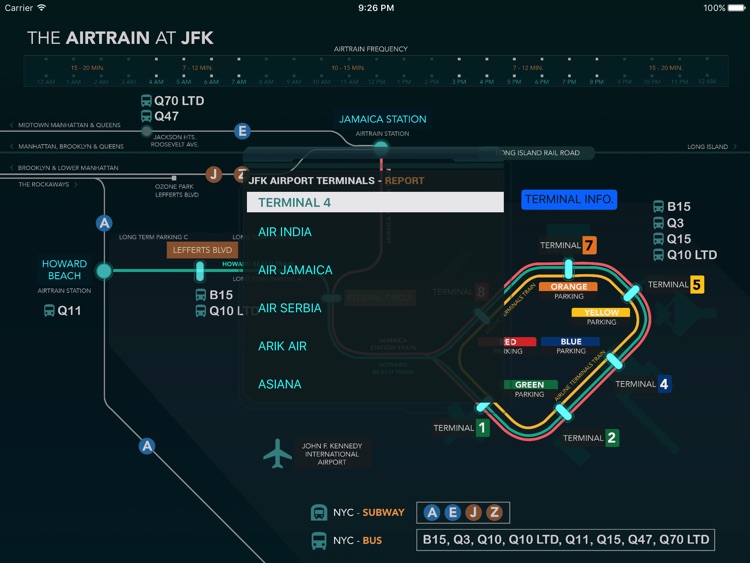Tap the NYC - BUS legend icon
Viewport: 750px width, 563px height.
[319, 541]
